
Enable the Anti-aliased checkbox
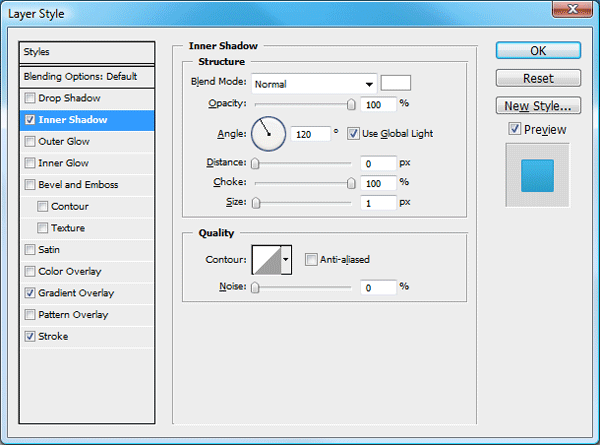click(x=311, y=260)
